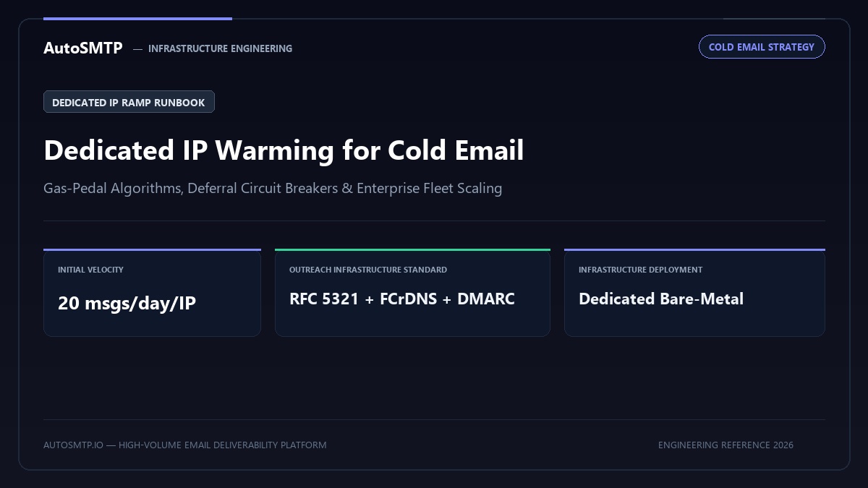Viewport: 868px width, 488px height.
Task: Click the Gas-Pedal Algorithms subtitle line
Action: point(273,189)
